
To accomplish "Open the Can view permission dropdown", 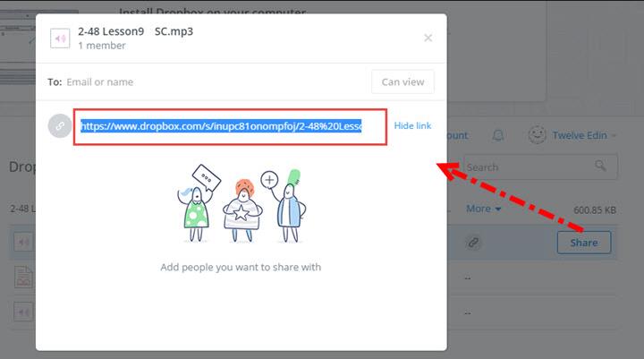I will [x=402, y=81].
